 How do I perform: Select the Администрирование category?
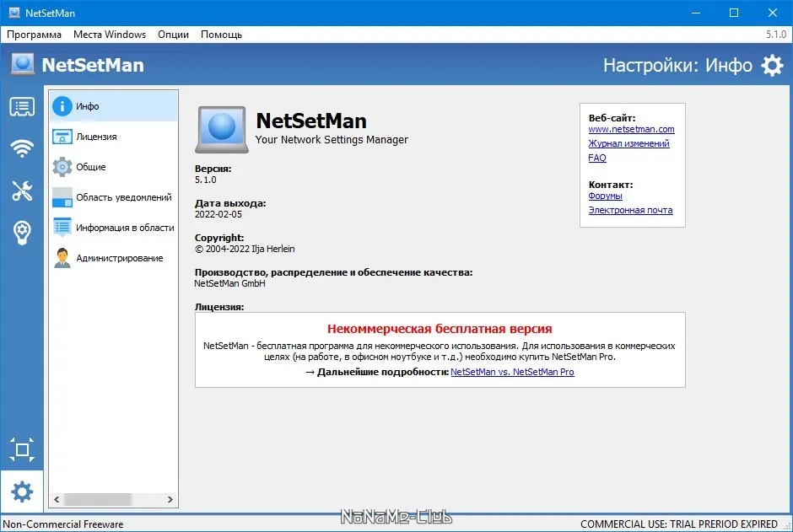[x=114, y=258]
